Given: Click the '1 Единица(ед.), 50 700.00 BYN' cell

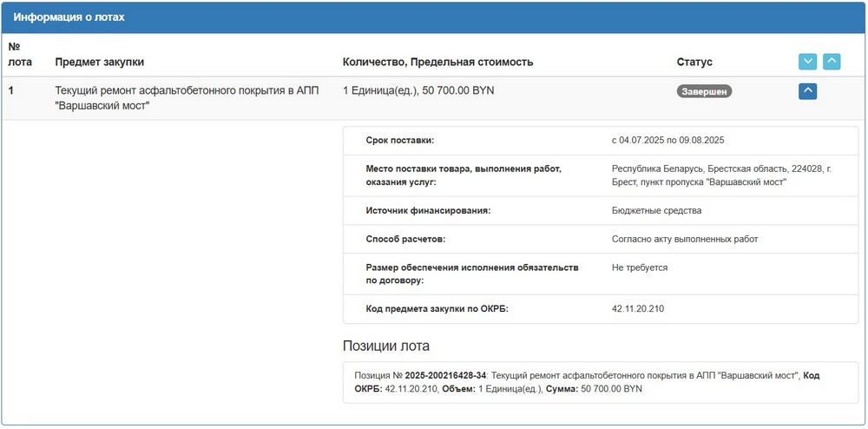Looking at the screenshot, I should point(418,90).
